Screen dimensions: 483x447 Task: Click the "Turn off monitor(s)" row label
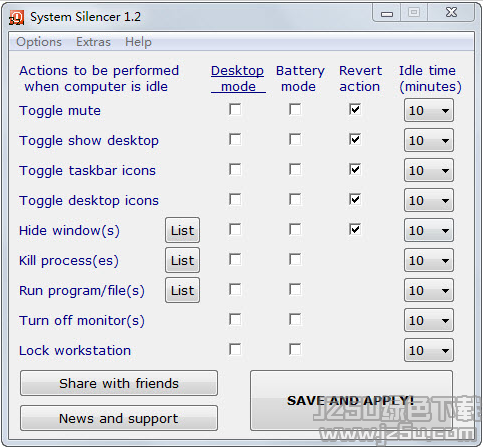[82, 321]
